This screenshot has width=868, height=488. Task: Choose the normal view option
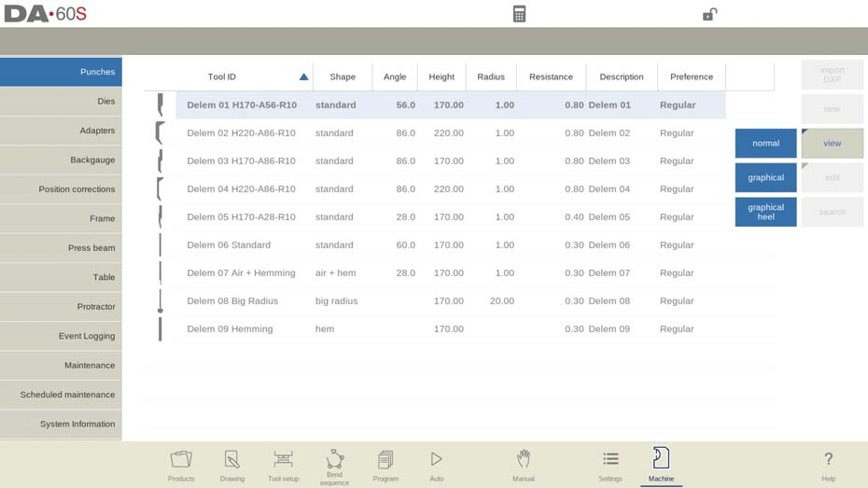pos(765,144)
